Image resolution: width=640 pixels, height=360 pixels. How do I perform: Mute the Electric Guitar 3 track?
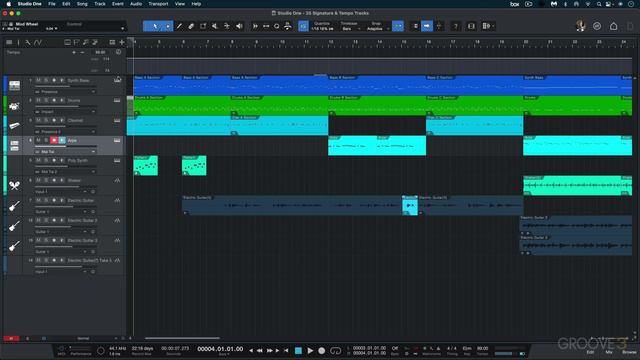tap(38, 240)
